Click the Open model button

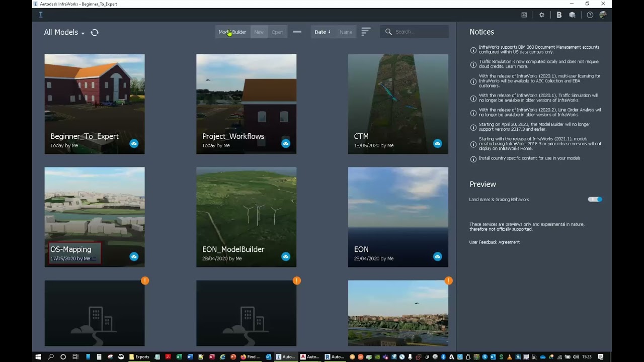click(x=277, y=32)
